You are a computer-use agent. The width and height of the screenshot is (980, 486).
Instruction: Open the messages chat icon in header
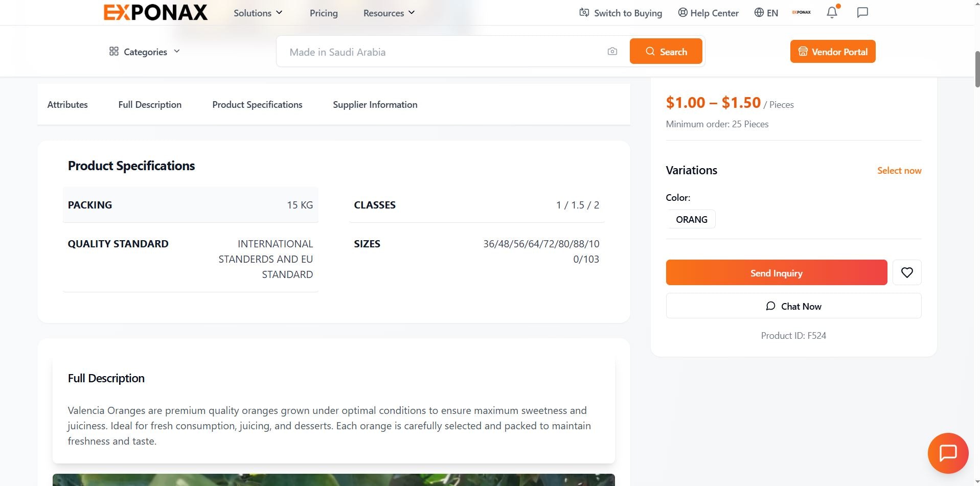point(862,13)
